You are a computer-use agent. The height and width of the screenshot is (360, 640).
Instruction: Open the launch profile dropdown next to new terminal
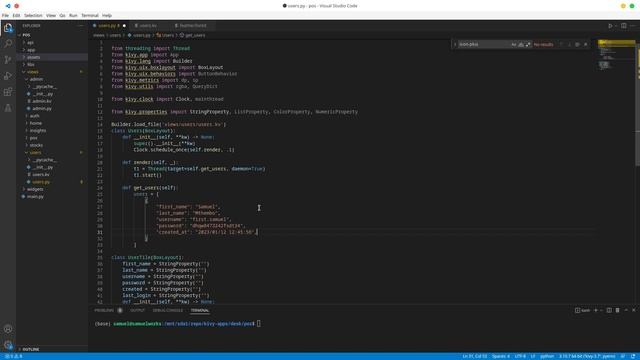coord(601,310)
